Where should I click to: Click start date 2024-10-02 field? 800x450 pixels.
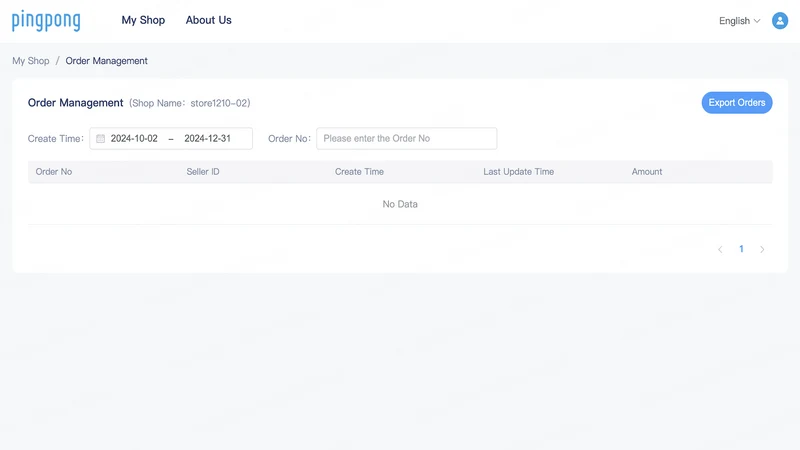click(x=134, y=138)
